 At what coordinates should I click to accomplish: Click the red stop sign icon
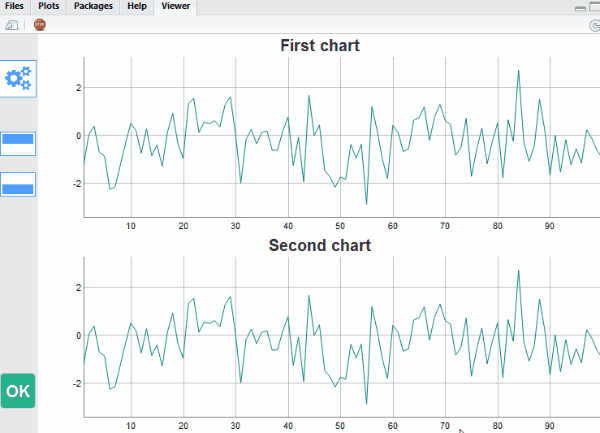click(x=40, y=26)
